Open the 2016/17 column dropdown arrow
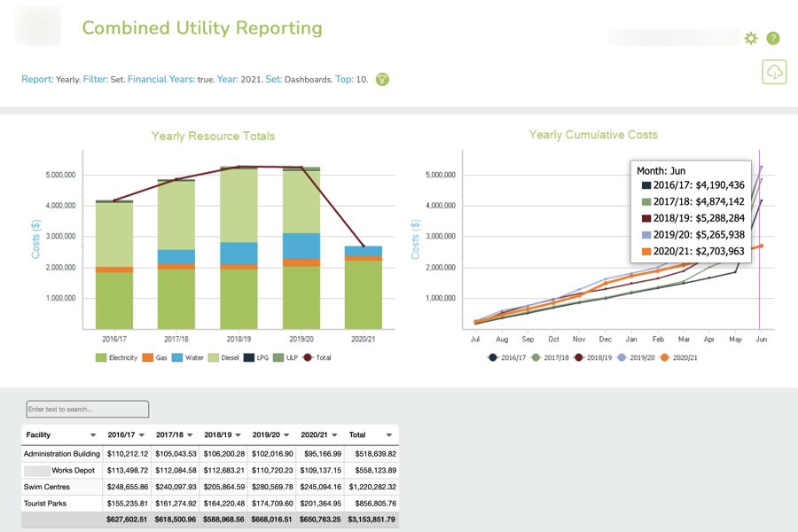The width and height of the screenshot is (798, 532). pyautogui.click(x=141, y=435)
